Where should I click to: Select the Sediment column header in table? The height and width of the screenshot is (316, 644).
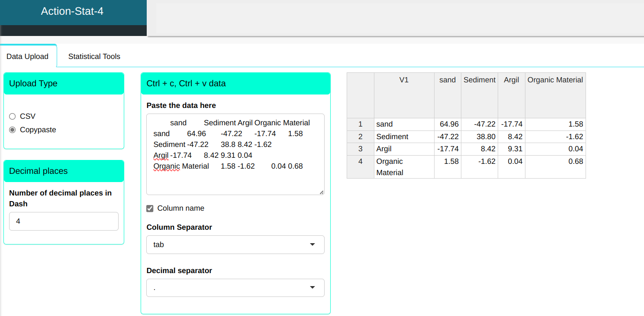point(479,80)
